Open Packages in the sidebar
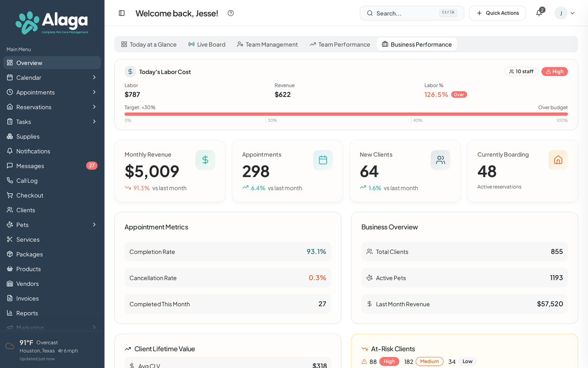This screenshot has width=588, height=368. 52,254
